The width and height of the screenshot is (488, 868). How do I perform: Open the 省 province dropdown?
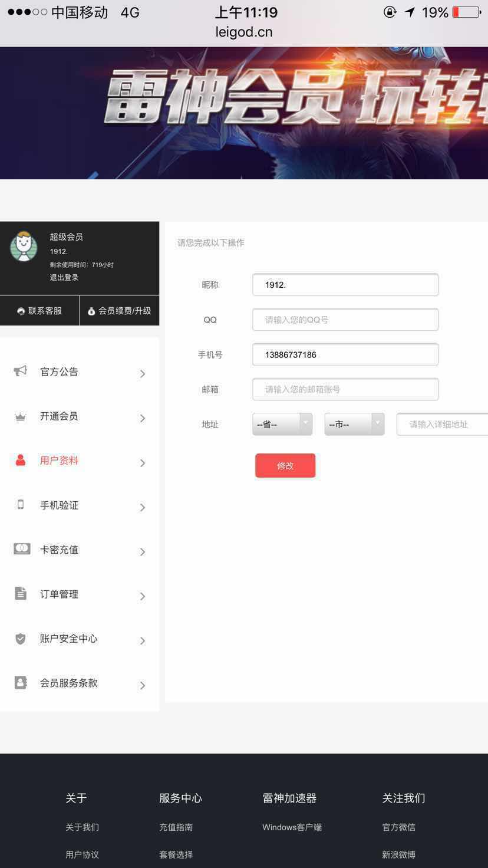pyautogui.click(x=282, y=425)
